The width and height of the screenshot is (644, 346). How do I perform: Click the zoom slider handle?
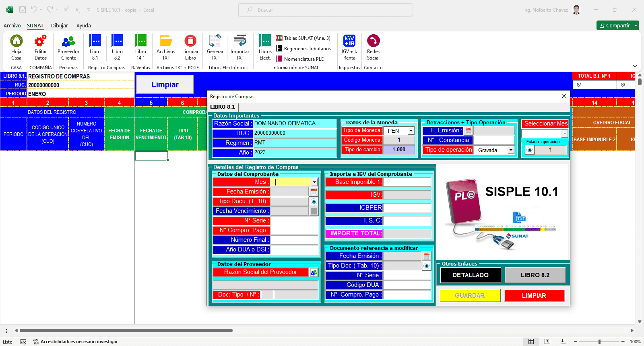tap(599, 342)
